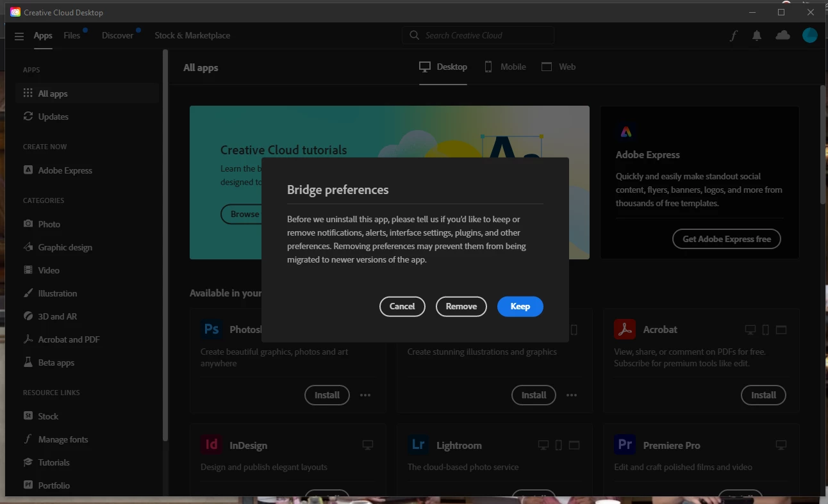Click the Lightroom Lr app icon
The height and width of the screenshot is (504, 828).
(x=418, y=444)
